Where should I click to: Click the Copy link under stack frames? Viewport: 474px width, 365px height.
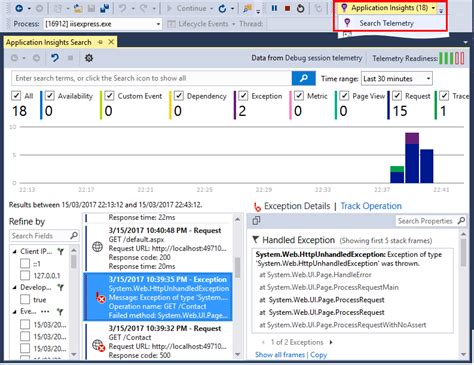click(x=319, y=355)
